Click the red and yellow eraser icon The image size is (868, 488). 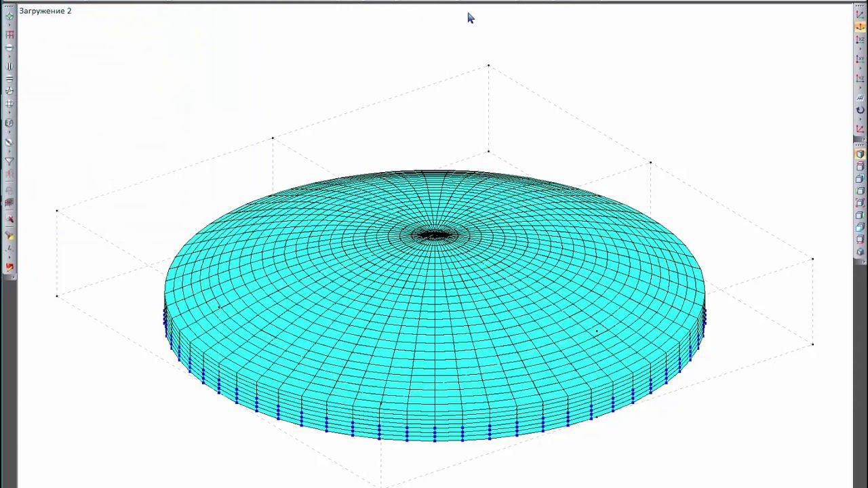[9, 266]
